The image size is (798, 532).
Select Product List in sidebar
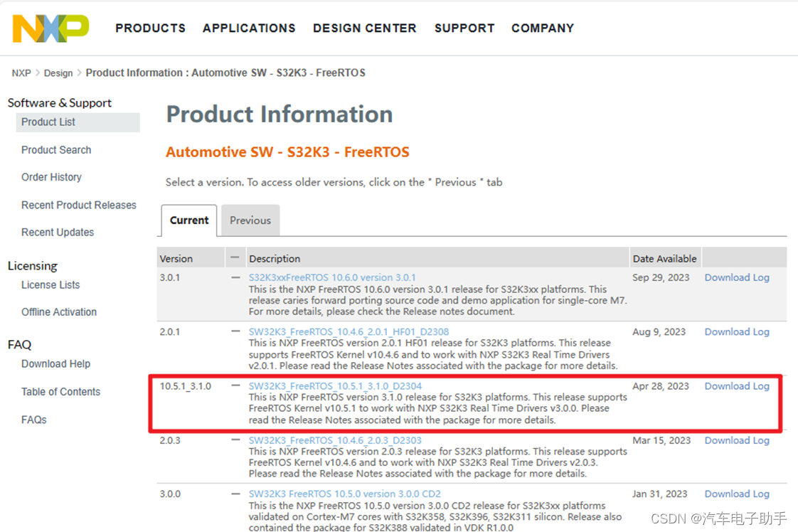coord(78,122)
